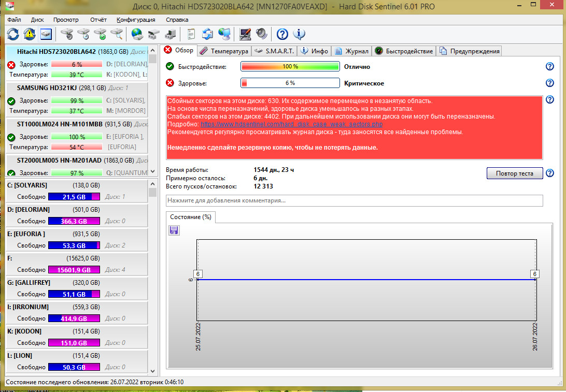
Task: Click the disk with clock test icon
Action: click(x=84, y=34)
